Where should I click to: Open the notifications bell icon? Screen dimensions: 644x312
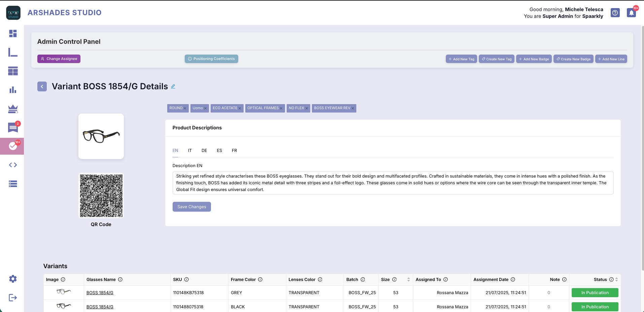point(631,13)
